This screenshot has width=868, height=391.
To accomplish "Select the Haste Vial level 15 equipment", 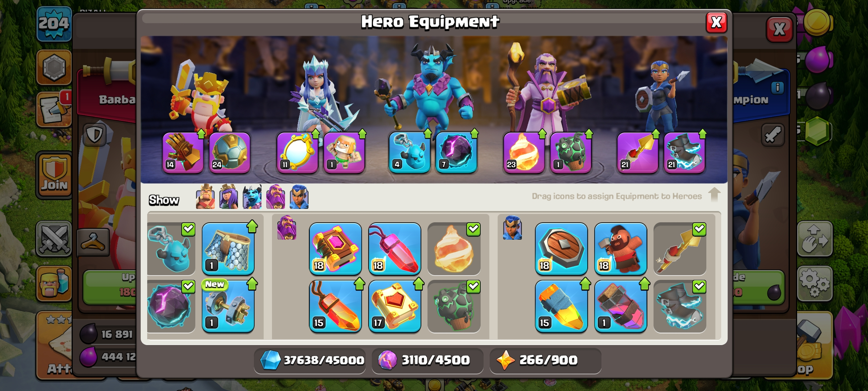I will tap(561, 306).
